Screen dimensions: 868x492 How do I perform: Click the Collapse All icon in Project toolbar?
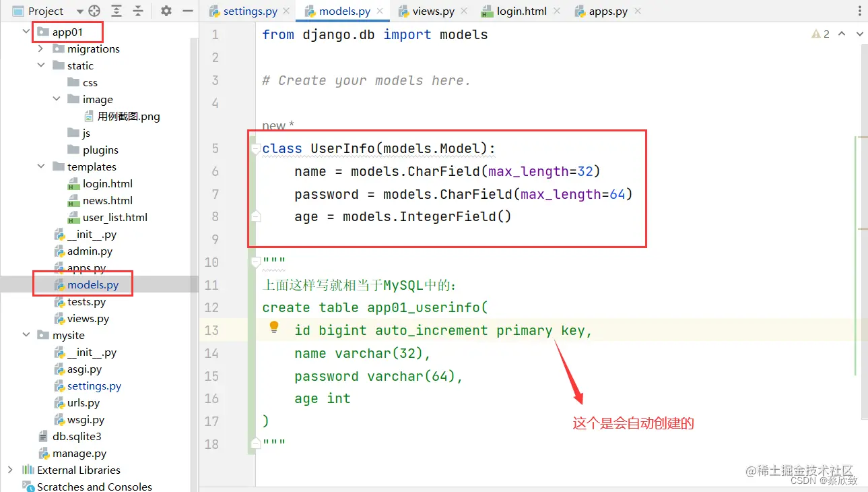coord(138,11)
